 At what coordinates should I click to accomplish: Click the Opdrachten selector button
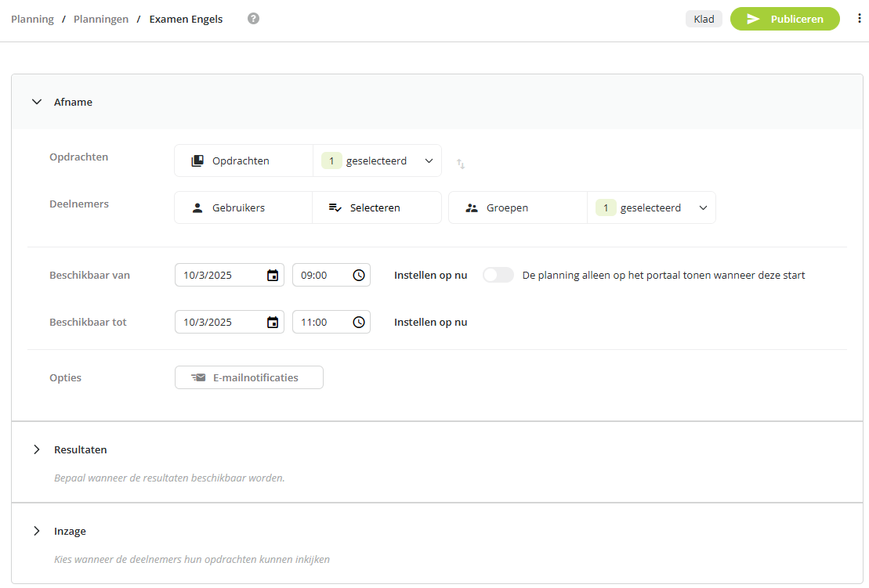point(244,161)
